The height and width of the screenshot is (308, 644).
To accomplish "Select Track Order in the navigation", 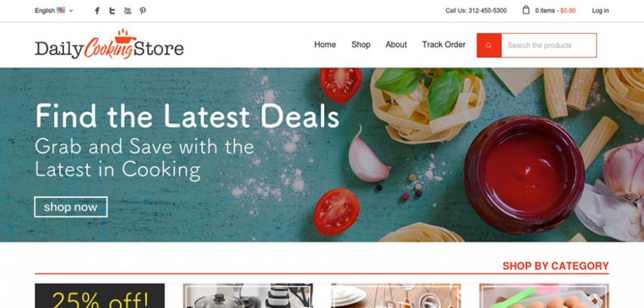I will tap(443, 45).
